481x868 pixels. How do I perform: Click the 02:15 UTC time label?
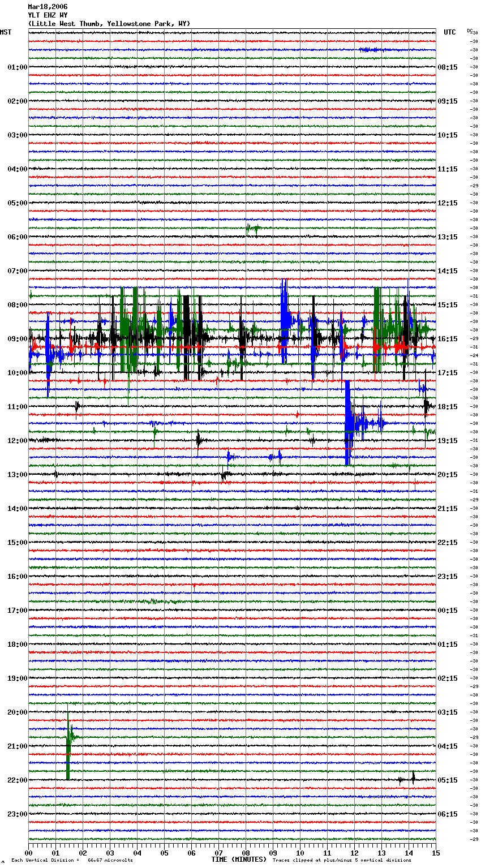[448, 678]
